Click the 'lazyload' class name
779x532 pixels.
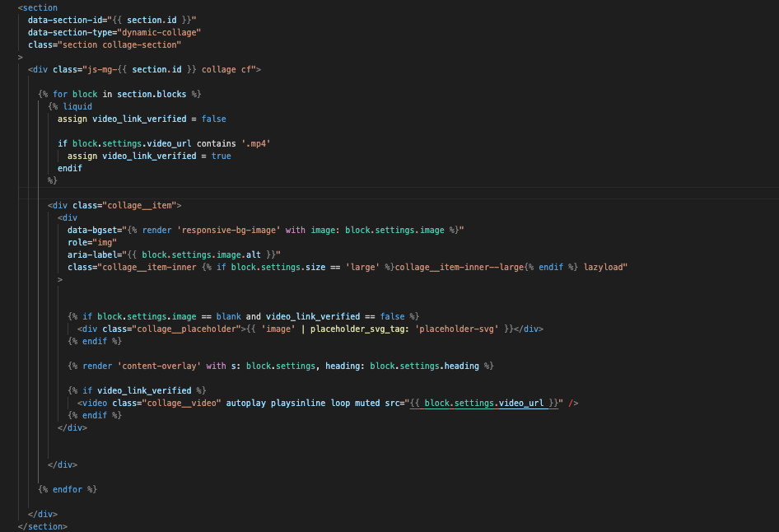606,267
